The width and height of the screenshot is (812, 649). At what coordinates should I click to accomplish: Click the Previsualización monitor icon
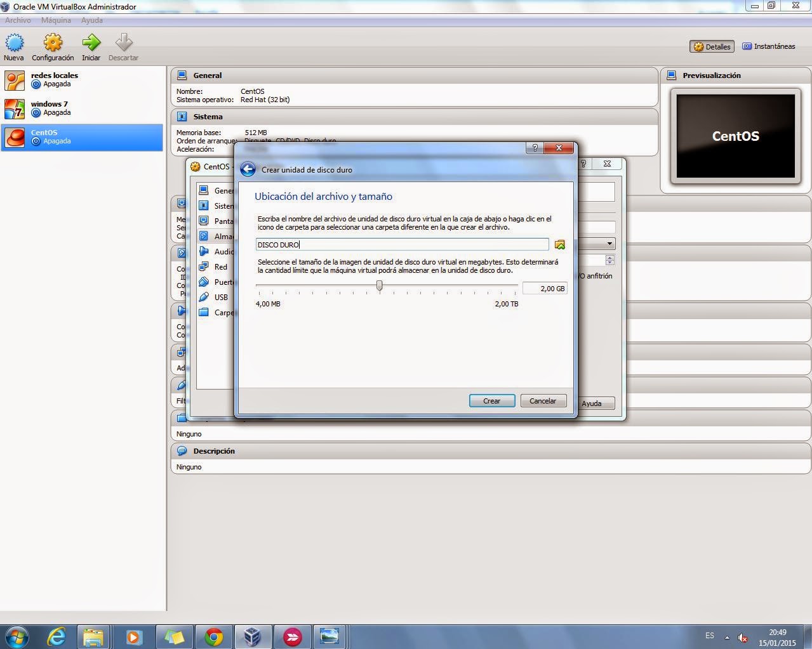point(672,75)
